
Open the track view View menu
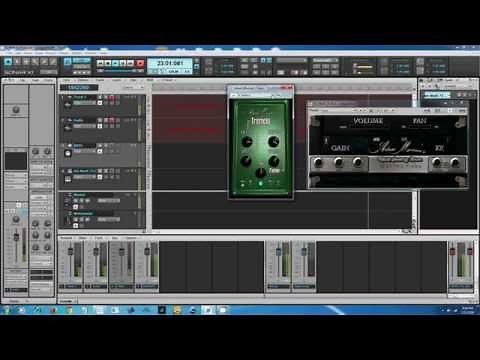(x=67, y=80)
